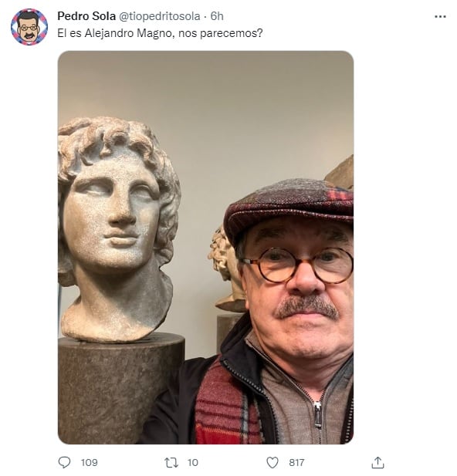The image size is (457, 476).
Task: Click the 817 likes count
Action: coord(296,463)
